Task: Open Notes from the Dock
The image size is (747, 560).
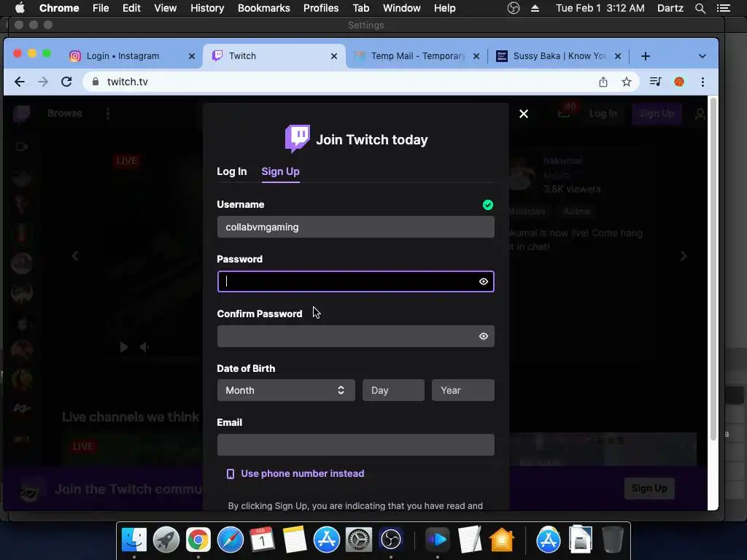Action: click(x=295, y=540)
